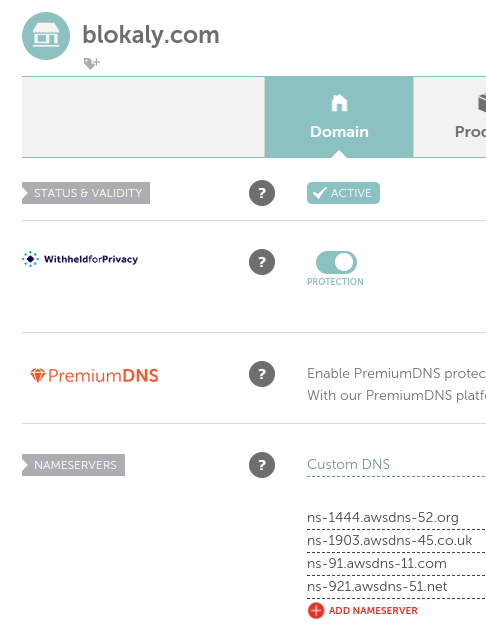Edit nameserver ns-921.awsdns-51.net field
The image size is (486, 625).
click(x=396, y=587)
